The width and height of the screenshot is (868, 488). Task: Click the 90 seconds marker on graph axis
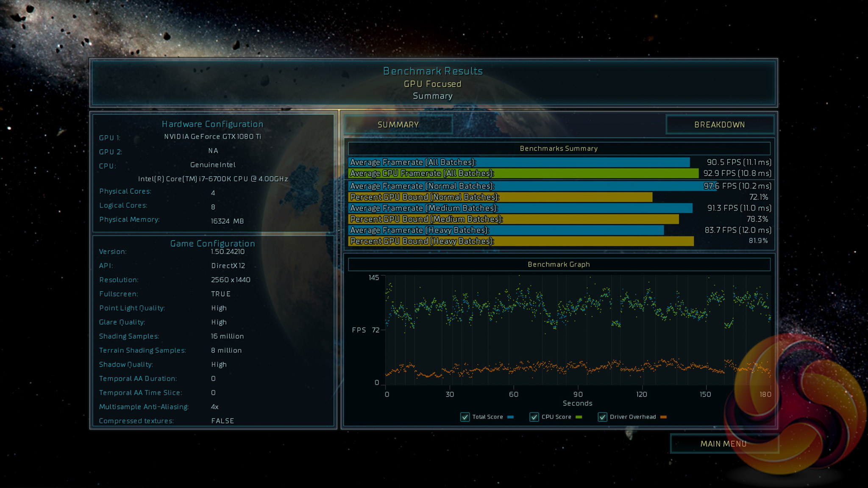click(x=578, y=394)
